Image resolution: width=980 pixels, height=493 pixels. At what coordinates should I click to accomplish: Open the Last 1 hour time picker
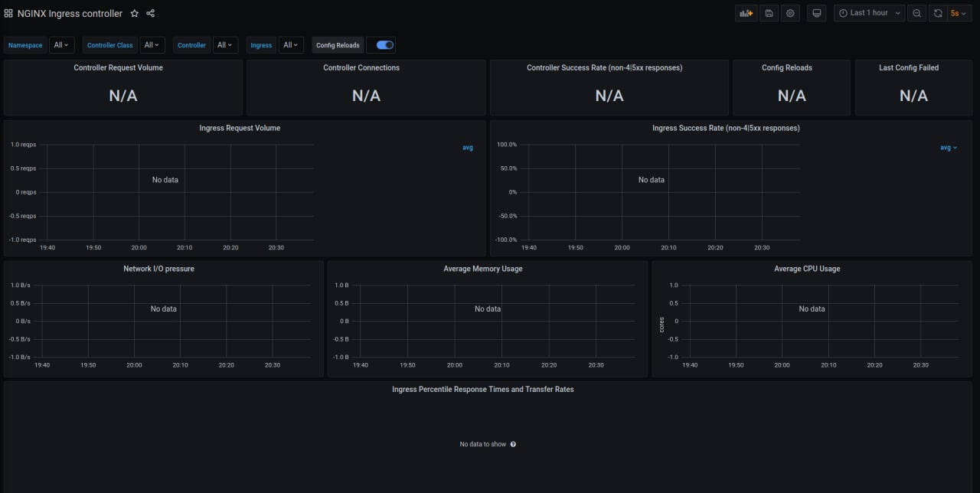[869, 13]
